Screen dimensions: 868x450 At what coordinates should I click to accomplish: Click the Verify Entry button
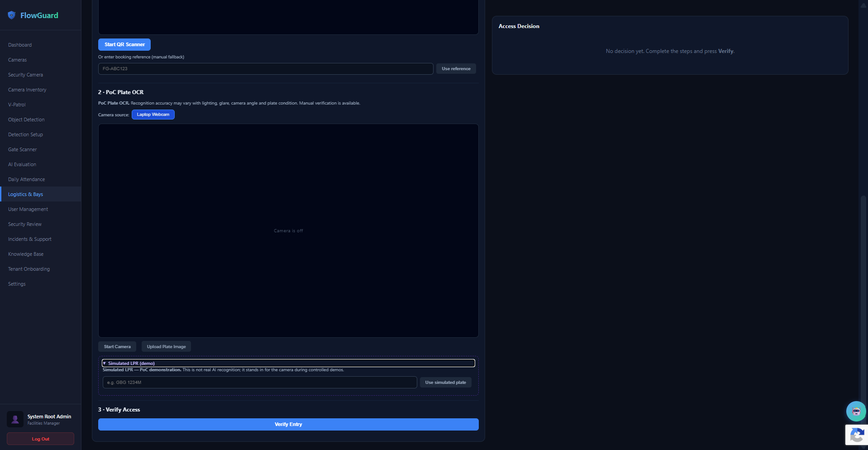click(288, 424)
